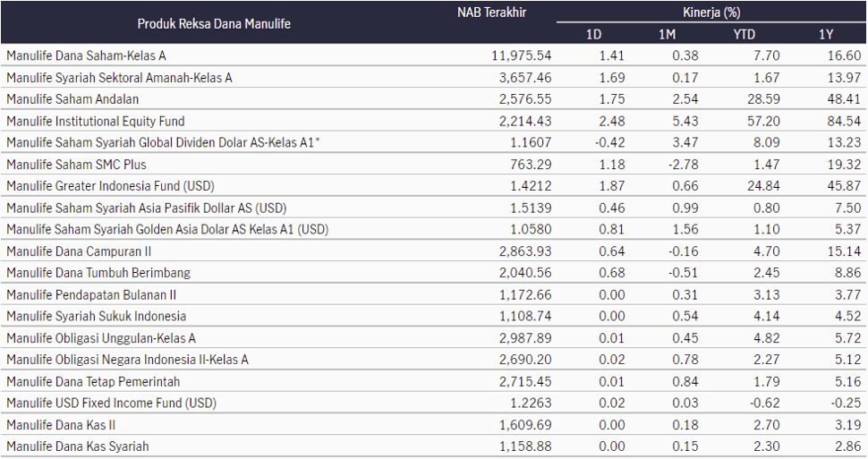Open Manulife Saham Syariah Global Dividen fund

(x=163, y=142)
